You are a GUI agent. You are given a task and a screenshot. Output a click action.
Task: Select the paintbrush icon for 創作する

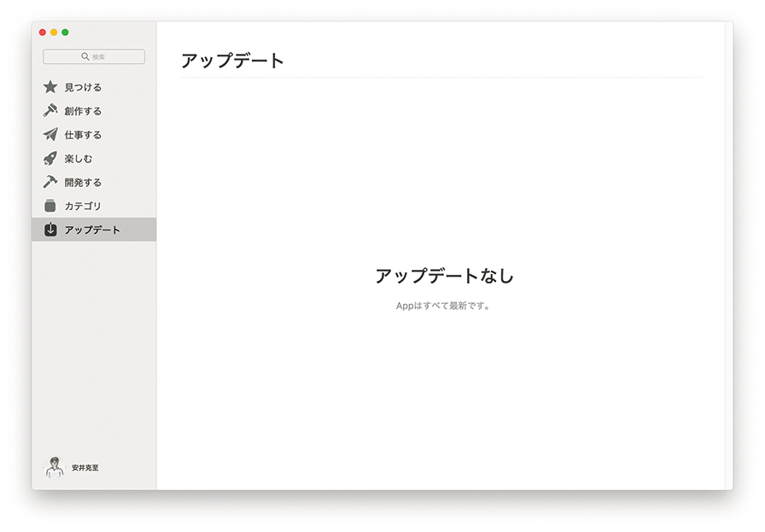(50, 111)
